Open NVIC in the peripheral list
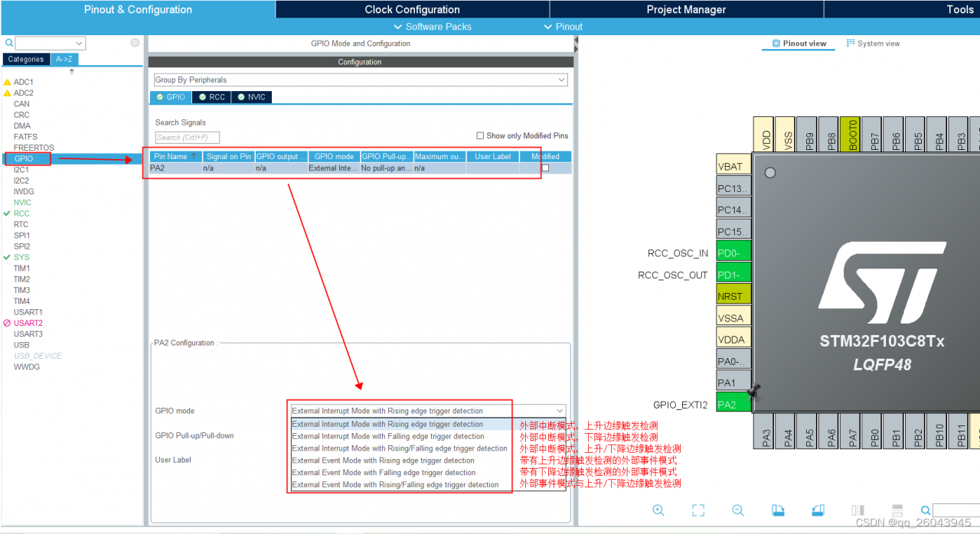980x534 pixels. (22, 203)
